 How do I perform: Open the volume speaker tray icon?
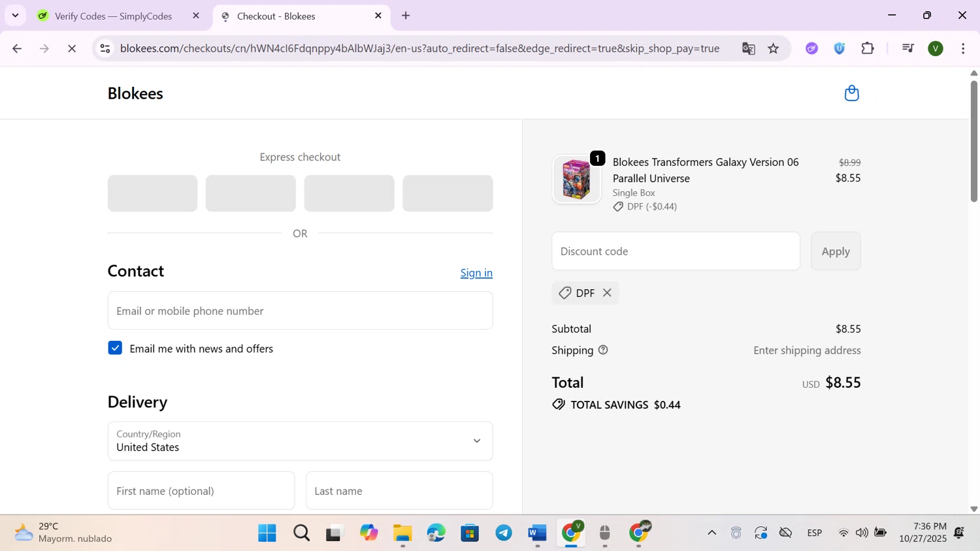click(862, 533)
